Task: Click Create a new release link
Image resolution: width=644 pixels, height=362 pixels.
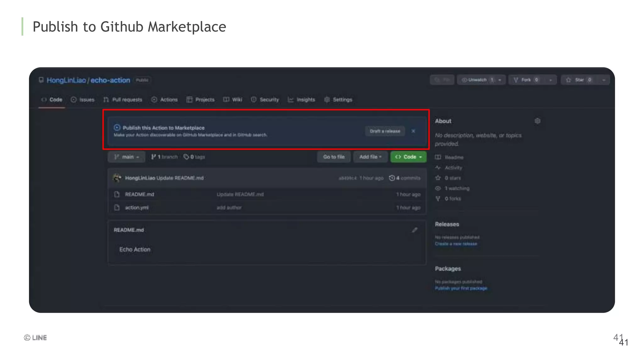Action: pyautogui.click(x=456, y=244)
